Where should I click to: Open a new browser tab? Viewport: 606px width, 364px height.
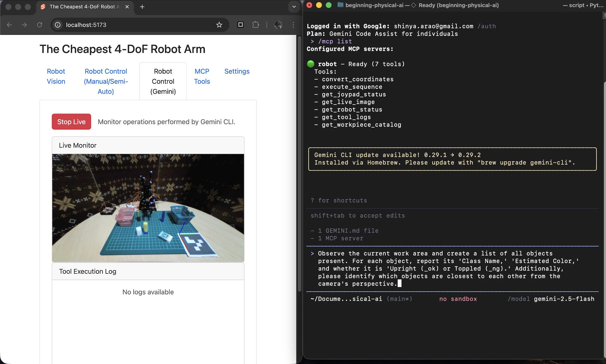point(142,7)
